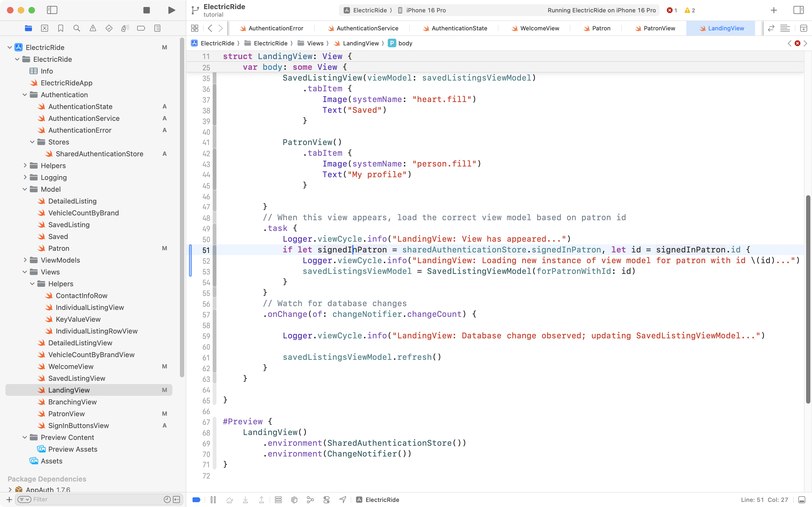Click the red error count indicator
This screenshot has width=812, height=507.
(672, 10)
